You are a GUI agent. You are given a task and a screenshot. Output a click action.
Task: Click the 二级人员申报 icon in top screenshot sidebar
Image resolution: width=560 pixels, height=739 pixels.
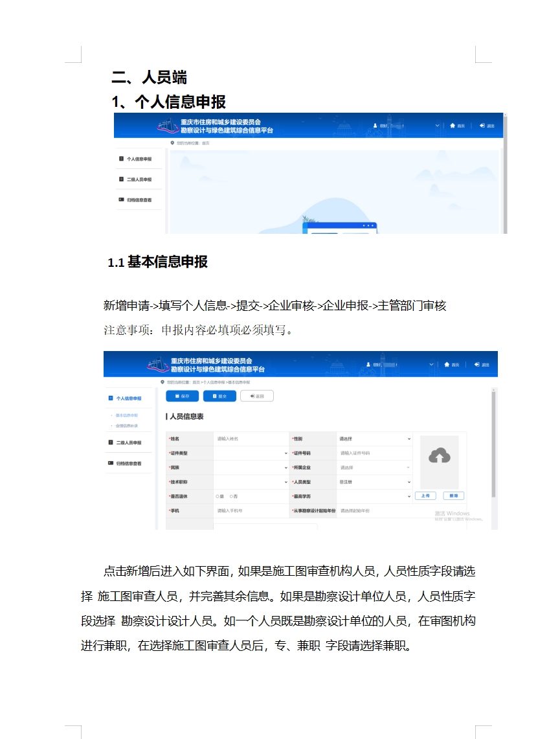click(121, 179)
